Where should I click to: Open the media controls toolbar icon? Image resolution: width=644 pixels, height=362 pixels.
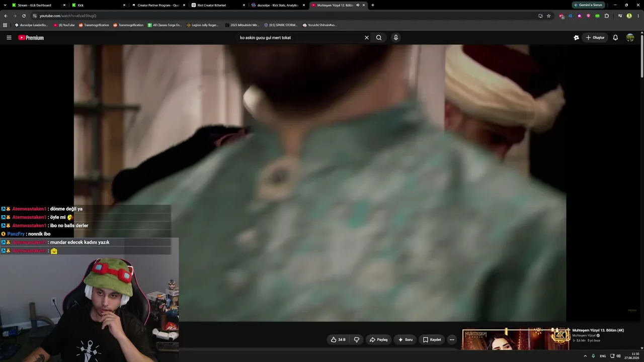[620, 16]
